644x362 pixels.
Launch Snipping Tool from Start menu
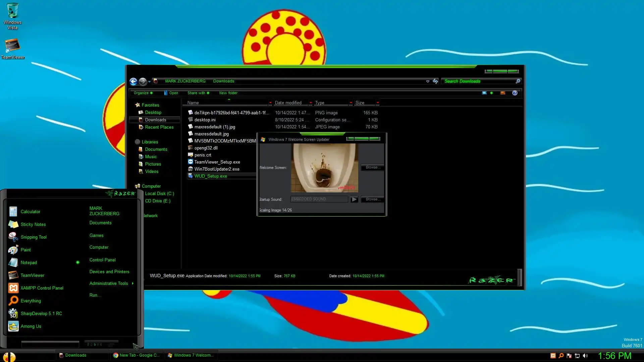[x=34, y=237]
